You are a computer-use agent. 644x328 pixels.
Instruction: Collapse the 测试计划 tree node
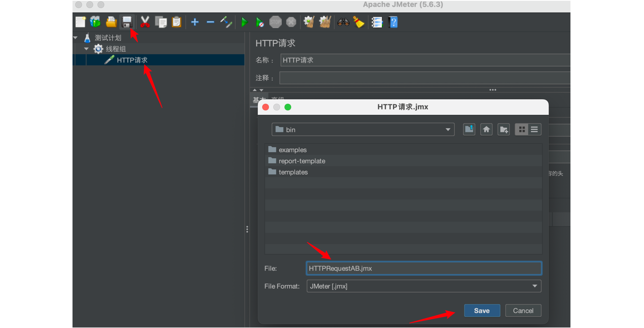pyautogui.click(x=76, y=38)
